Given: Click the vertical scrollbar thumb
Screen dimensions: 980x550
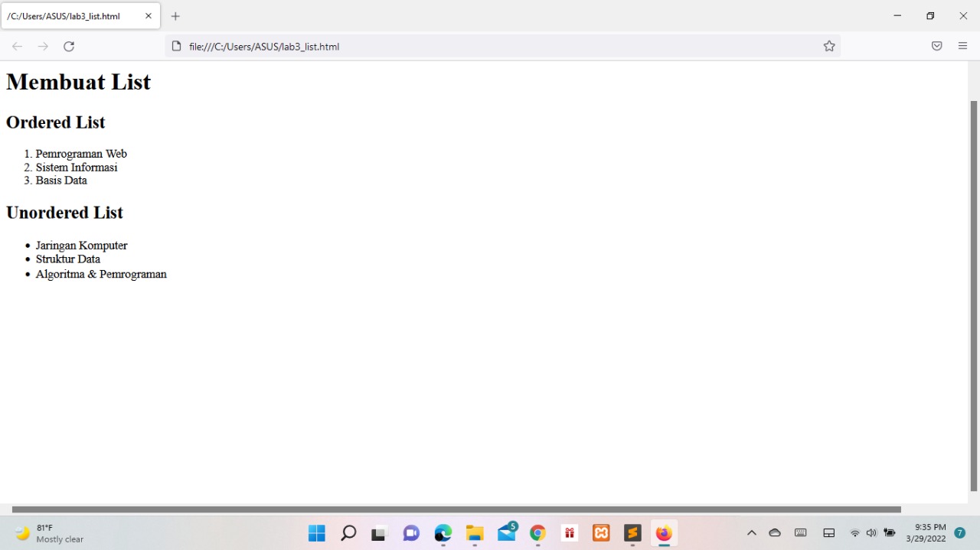Looking at the screenshot, I should [x=974, y=295].
